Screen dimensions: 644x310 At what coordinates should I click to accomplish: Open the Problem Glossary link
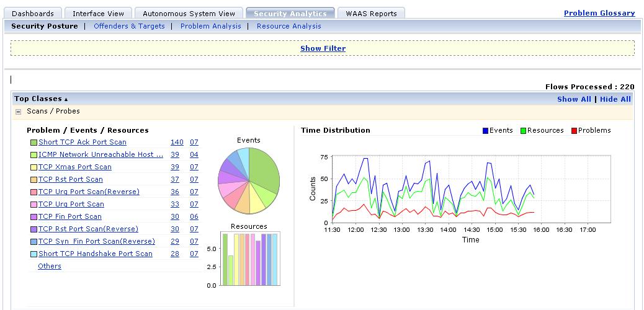599,13
